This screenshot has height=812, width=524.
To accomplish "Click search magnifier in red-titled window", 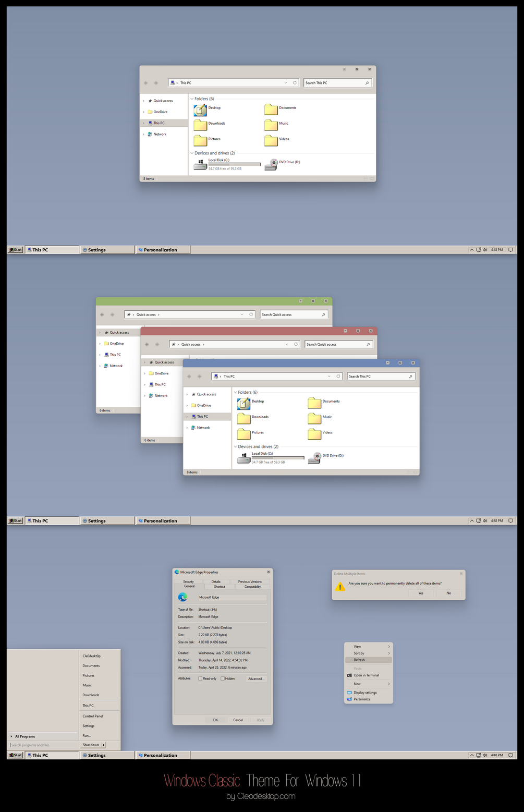I will tap(368, 344).
